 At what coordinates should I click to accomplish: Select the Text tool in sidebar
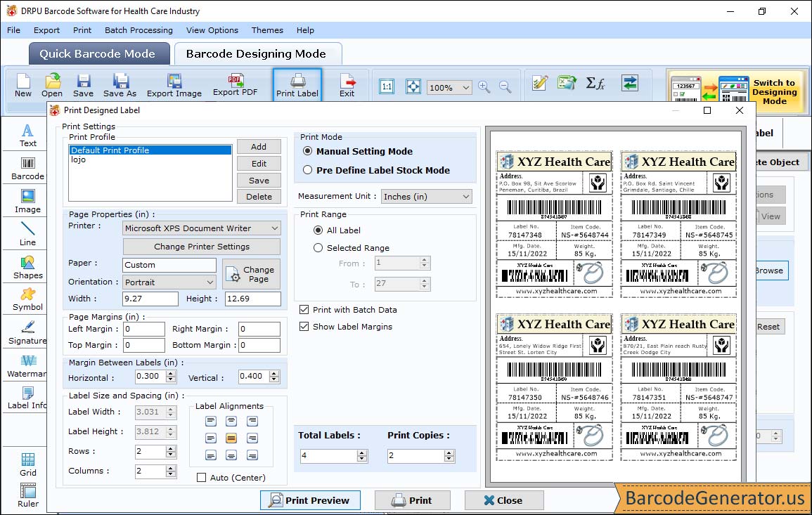click(28, 136)
